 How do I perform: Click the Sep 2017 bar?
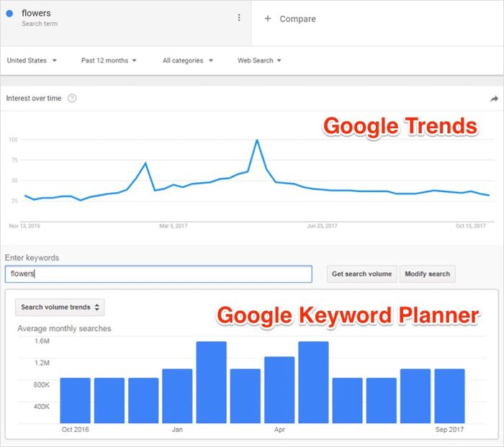pyautogui.click(x=449, y=396)
